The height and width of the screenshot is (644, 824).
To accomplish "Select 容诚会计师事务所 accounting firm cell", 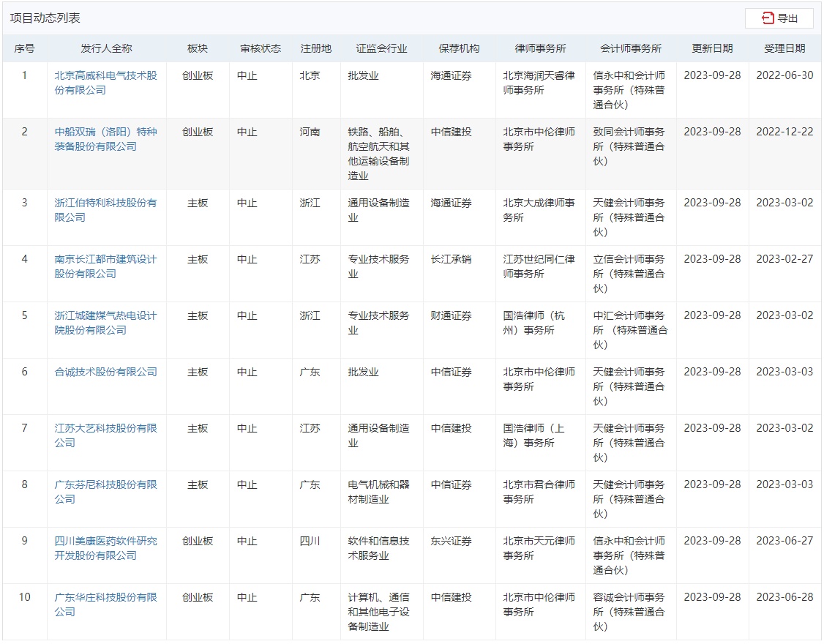I will (629, 611).
